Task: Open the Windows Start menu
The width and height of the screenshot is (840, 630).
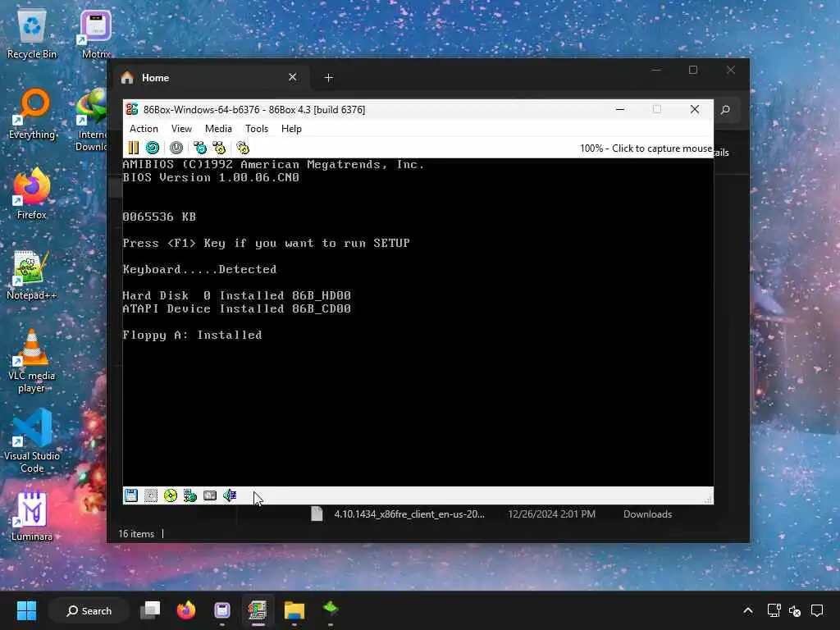Action: point(26,610)
